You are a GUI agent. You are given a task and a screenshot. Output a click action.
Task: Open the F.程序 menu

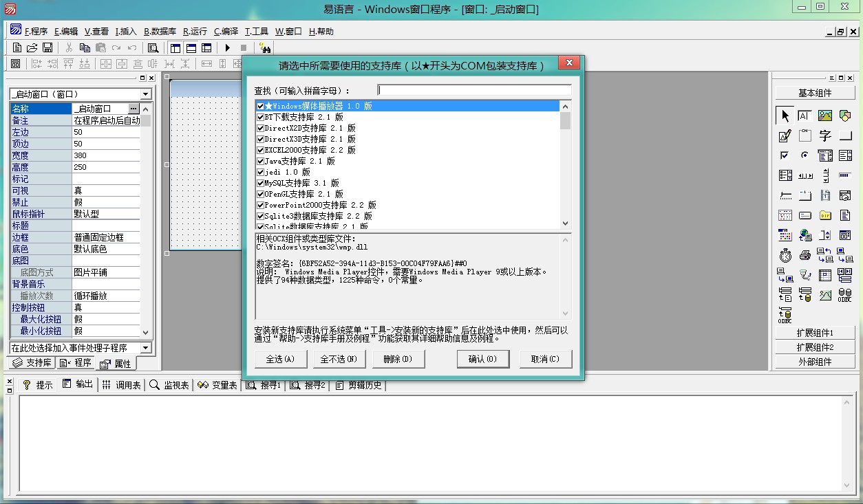(x=36, y=31)
